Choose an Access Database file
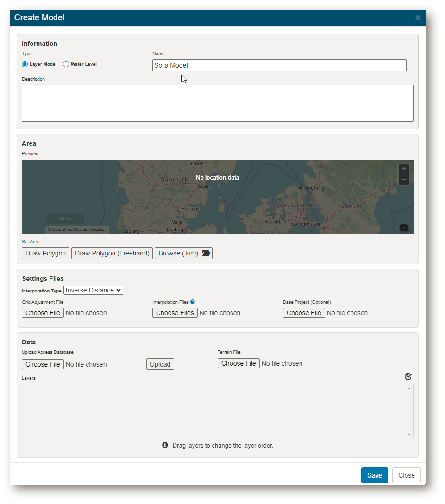Screen dimensions: 445x504 point(43,364)
